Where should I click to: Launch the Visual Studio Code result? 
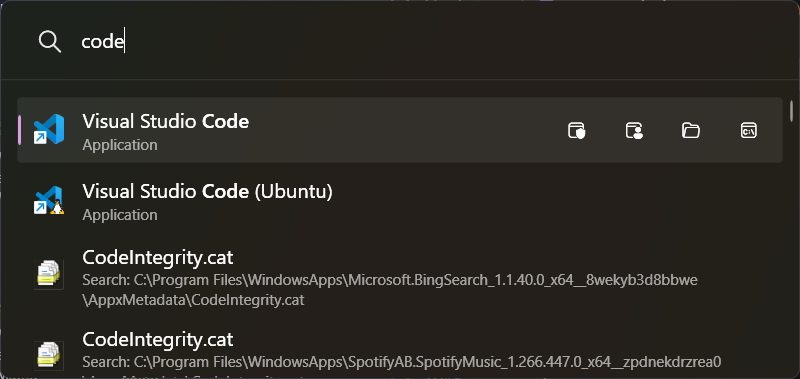pos(400,130)
